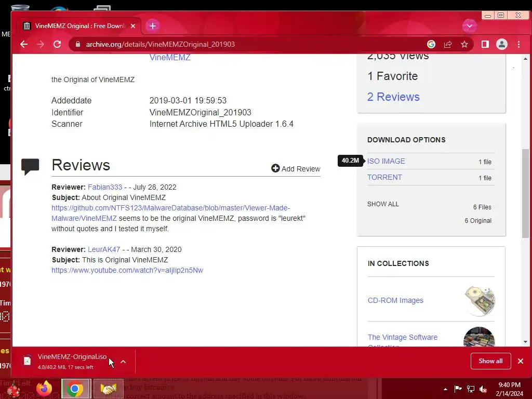Click the scrollbar up arrow
Image resolution: width=532 pixels, height=399 pixels.
525,59
